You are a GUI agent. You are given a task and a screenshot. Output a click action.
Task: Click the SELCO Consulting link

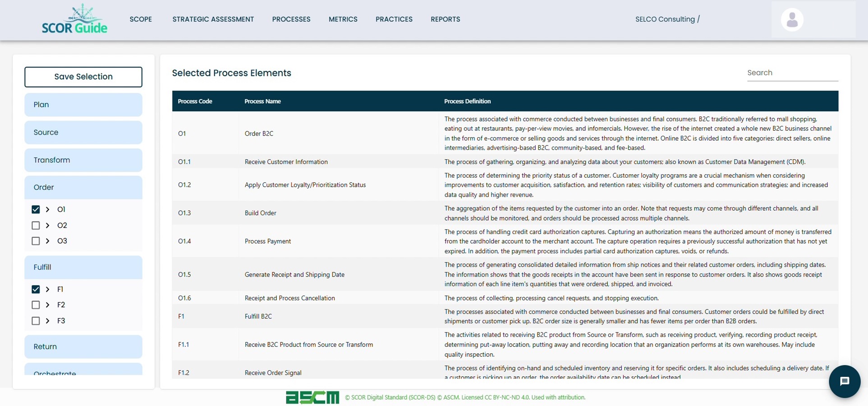[665, 19]
